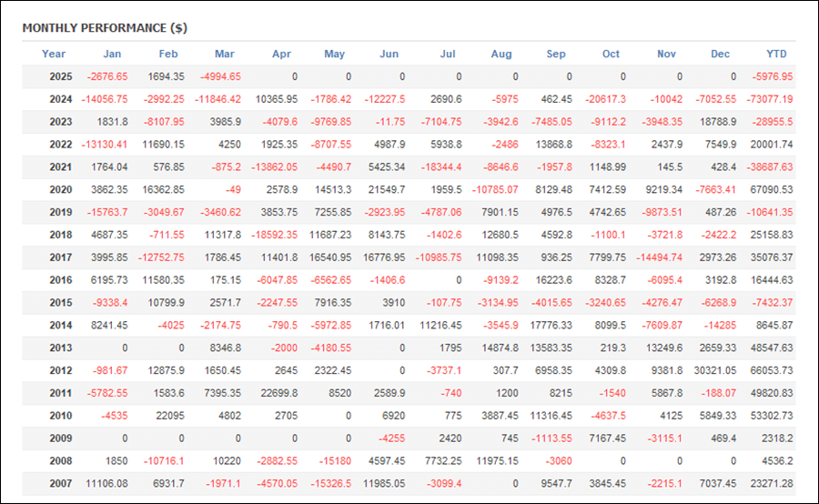Image resolution: width=819 pixels, height=504 pixels.
Task: Click the Apr column header
Action: (281, 54)
